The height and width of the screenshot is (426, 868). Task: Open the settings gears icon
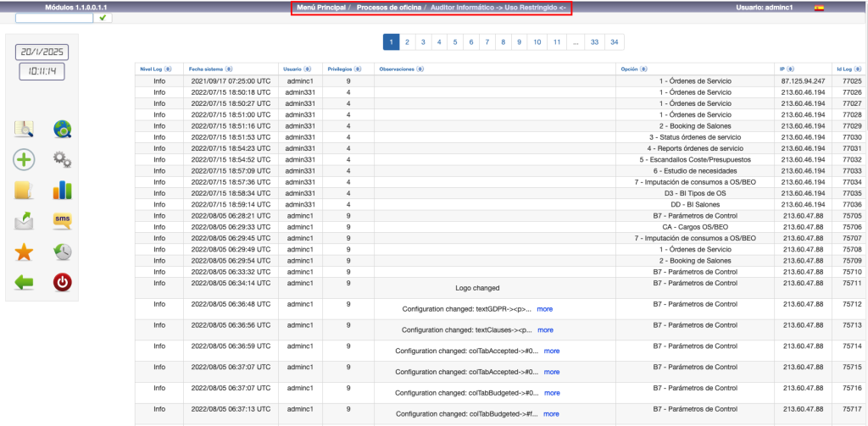coord(62,159)
